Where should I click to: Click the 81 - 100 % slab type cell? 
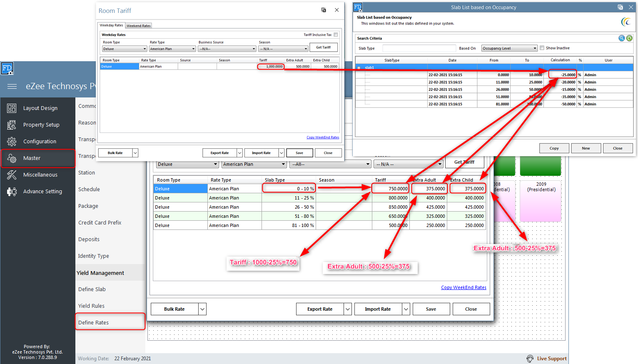pos(289,225)
